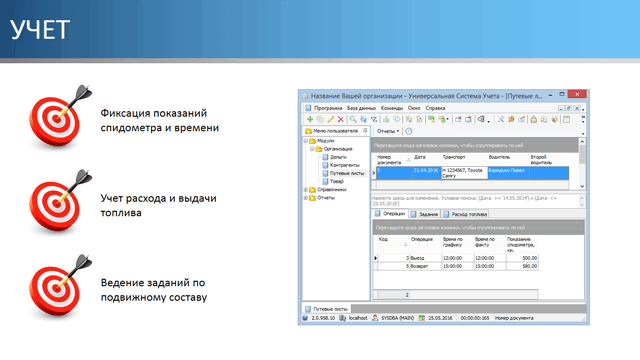Open the Отчеты dropdown button
Viewport: 640px width, 360px height.
point(388,131)
